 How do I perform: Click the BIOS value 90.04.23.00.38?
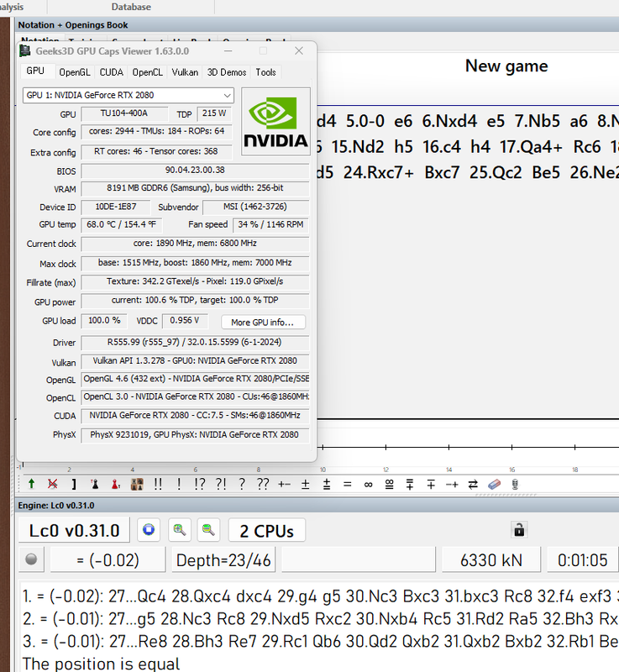pos(195,171)
